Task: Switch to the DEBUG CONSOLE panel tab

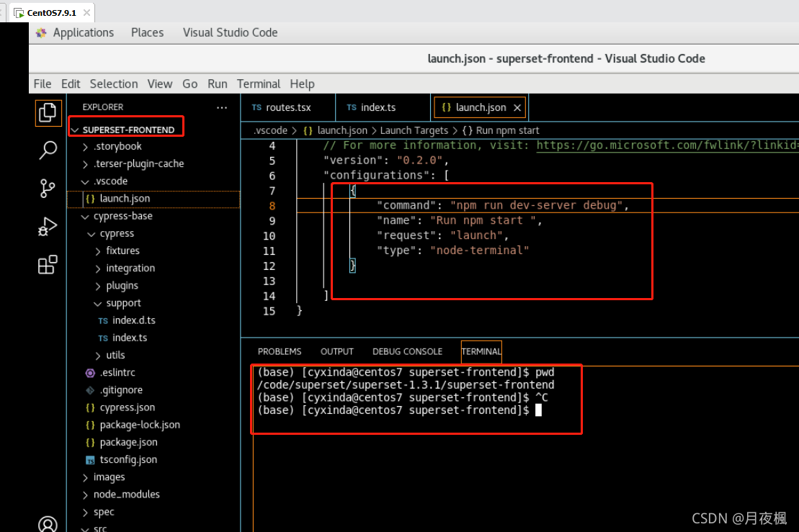Action: point(407,352)
